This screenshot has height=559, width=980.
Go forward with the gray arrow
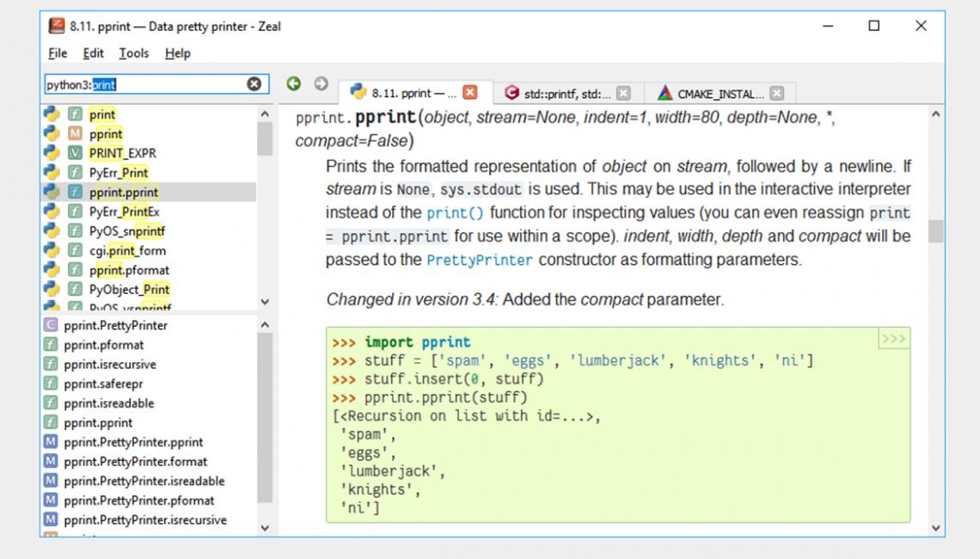tap(322, 83)
